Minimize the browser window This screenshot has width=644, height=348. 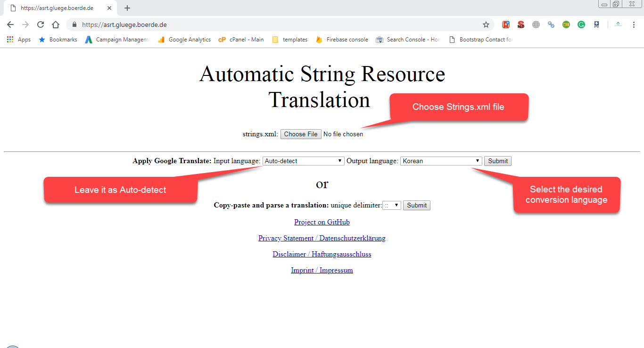tap(604, 4)
